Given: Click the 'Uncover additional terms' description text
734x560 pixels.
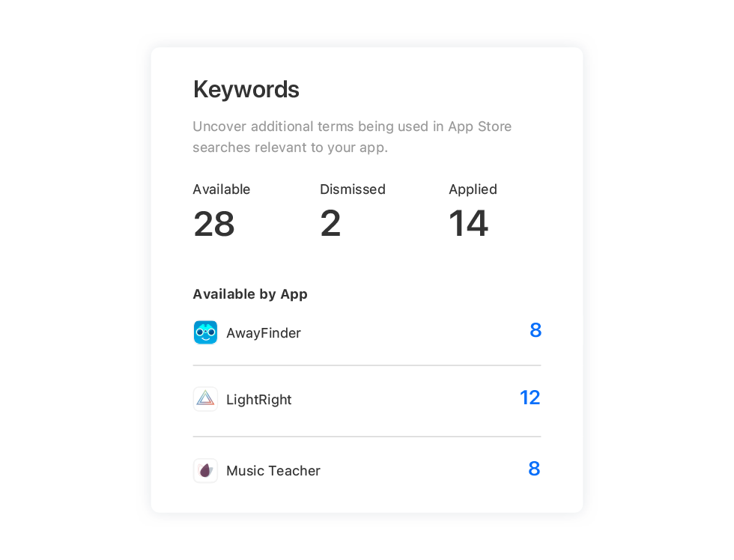Looking at the screenshot, I should tap(352, 137).
